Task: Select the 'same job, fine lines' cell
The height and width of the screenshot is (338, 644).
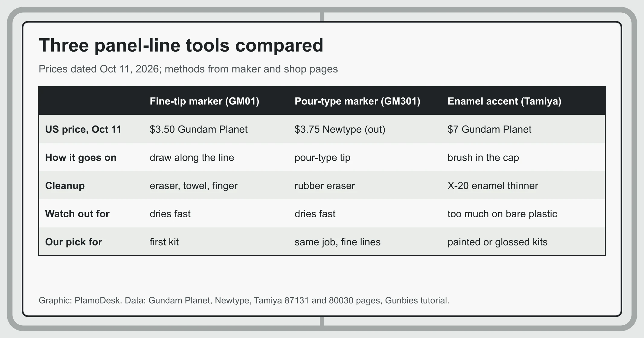Action: tap(338, 242)
